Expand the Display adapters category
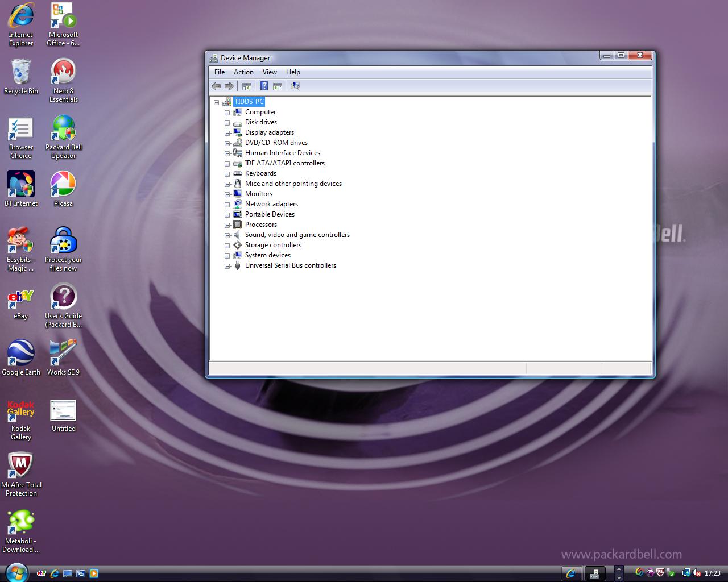 pyautogui.click(x=227, y=133)
